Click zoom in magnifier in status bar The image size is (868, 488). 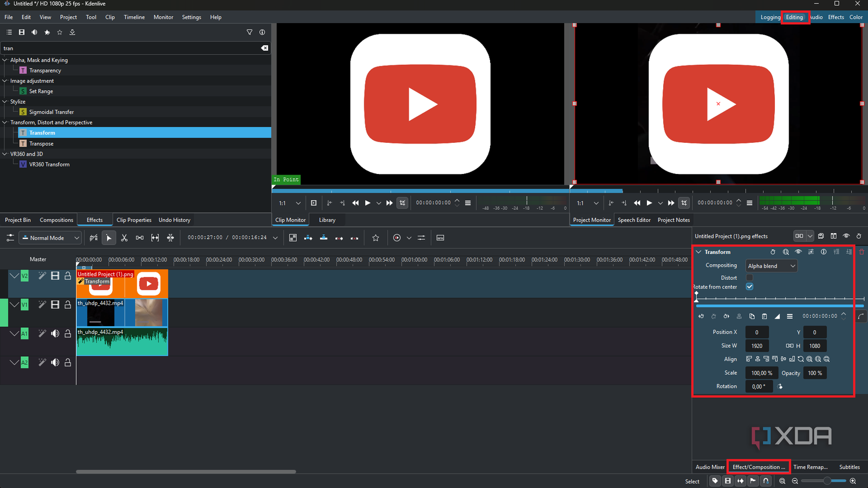coord(853,481)
